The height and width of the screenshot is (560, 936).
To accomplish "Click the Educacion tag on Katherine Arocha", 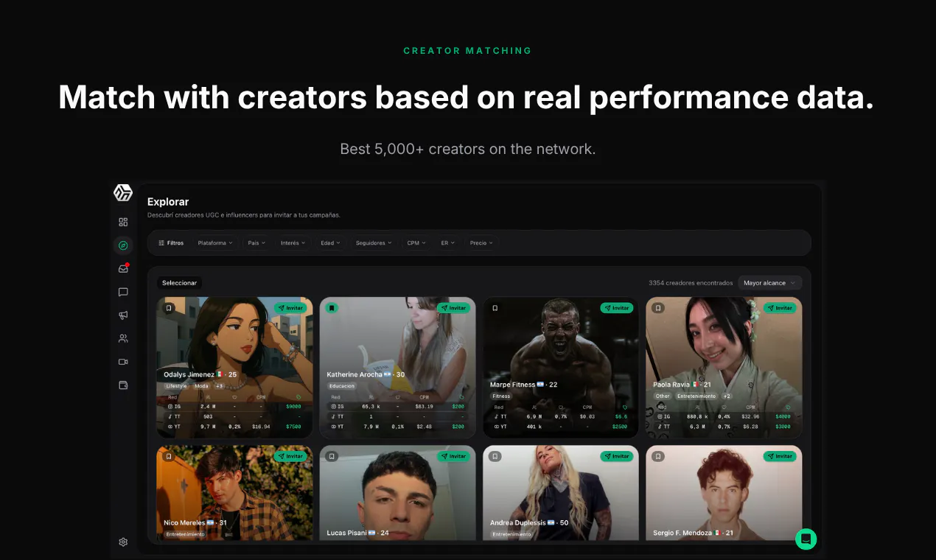I will [x=342, y=386].
